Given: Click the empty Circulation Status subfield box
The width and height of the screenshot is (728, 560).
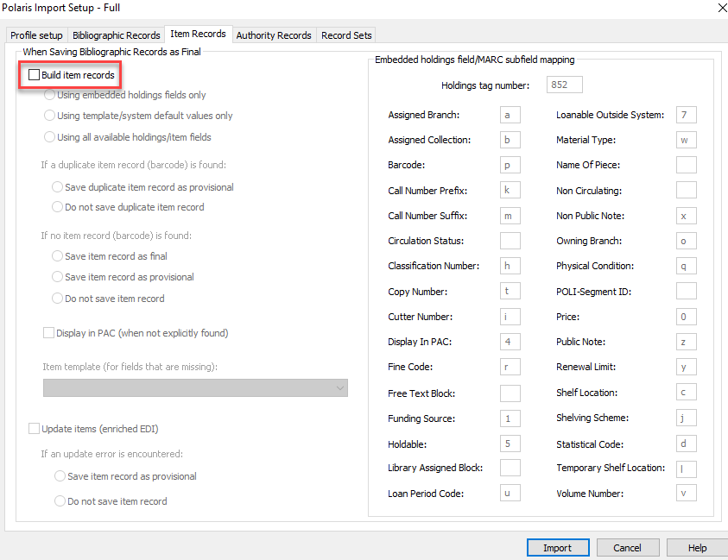Looking at the screenshot, I should tap(510, 241).
